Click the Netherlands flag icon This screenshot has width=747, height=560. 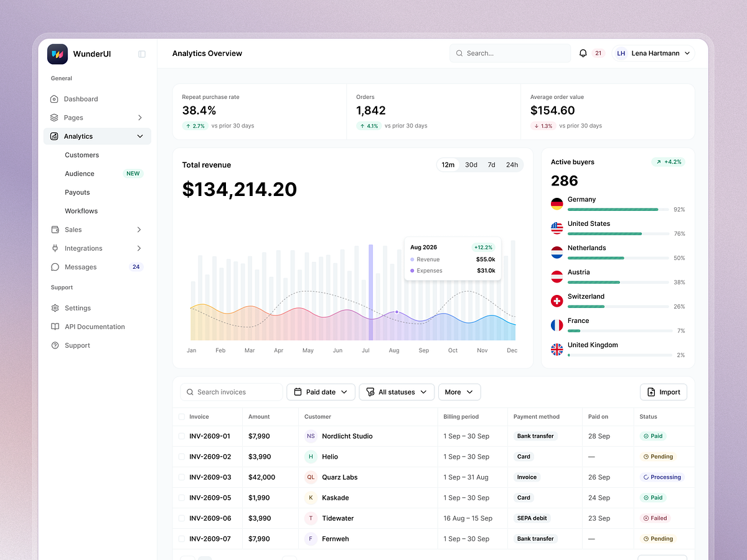(x=557, y=252)
